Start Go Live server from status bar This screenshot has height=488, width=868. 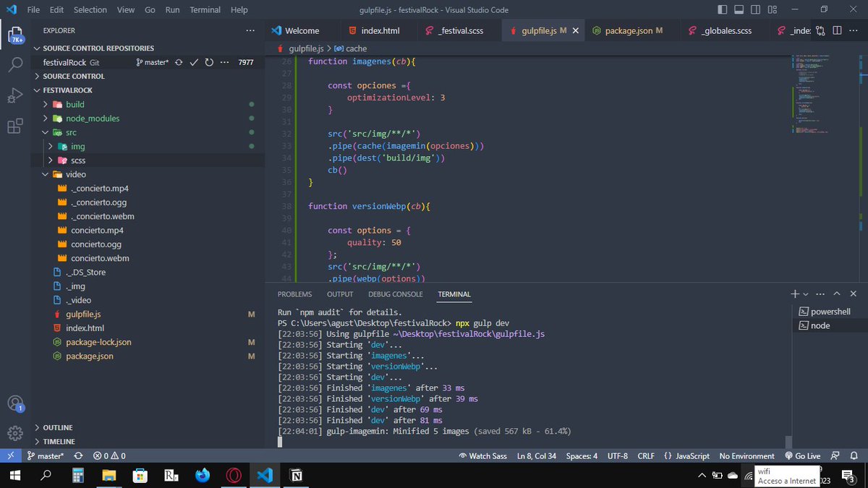click(802, 456)
